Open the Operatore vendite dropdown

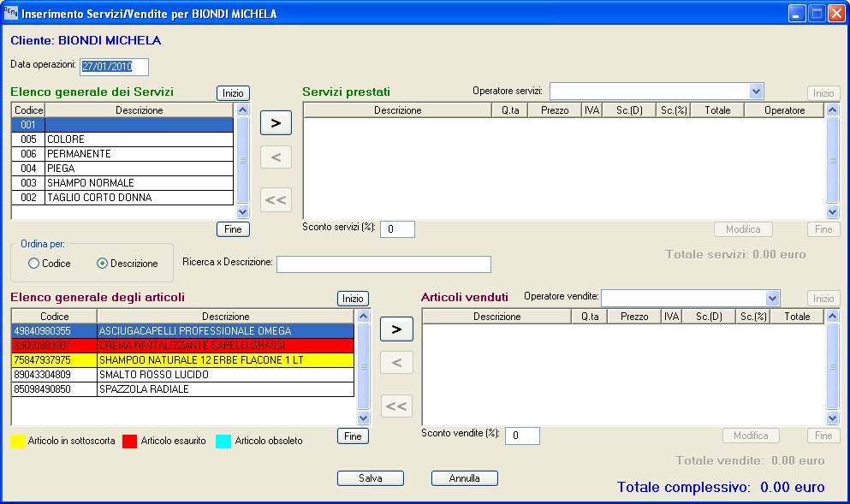772,298
